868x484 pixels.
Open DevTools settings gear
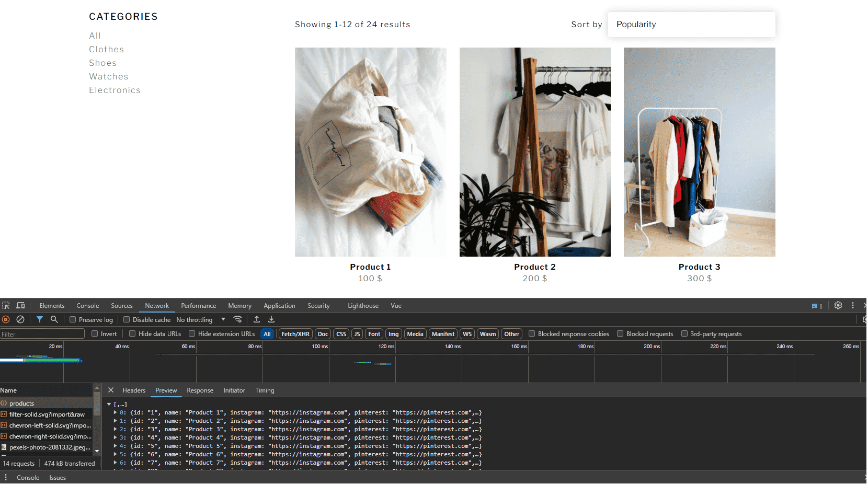pos(838,306)
